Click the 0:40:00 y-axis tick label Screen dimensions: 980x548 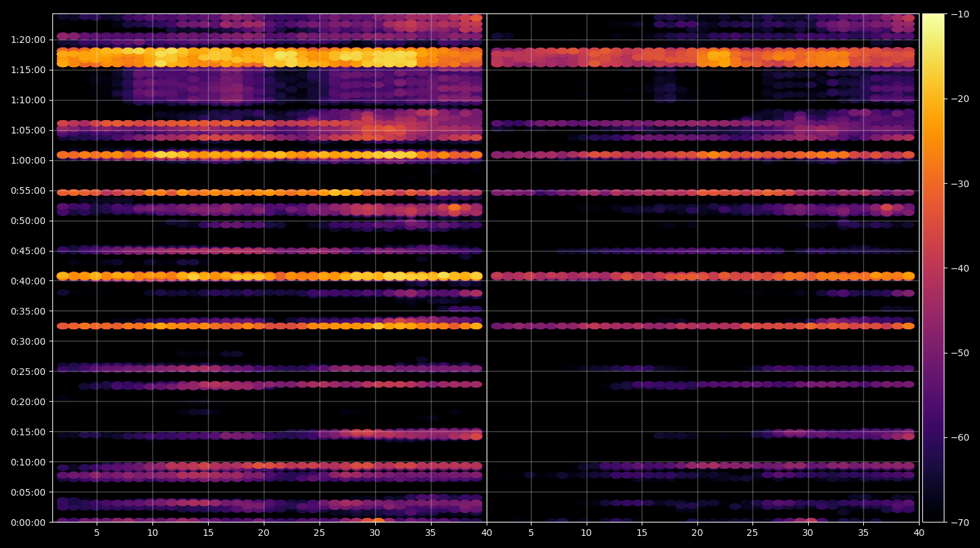[x=28, y=281]
